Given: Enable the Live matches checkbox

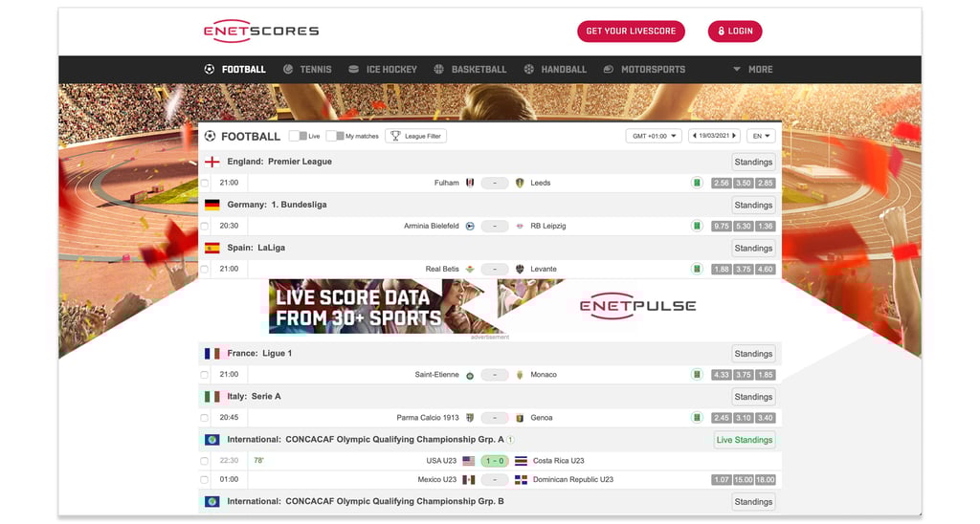Looking at the screenshot, I should point(299,136).
